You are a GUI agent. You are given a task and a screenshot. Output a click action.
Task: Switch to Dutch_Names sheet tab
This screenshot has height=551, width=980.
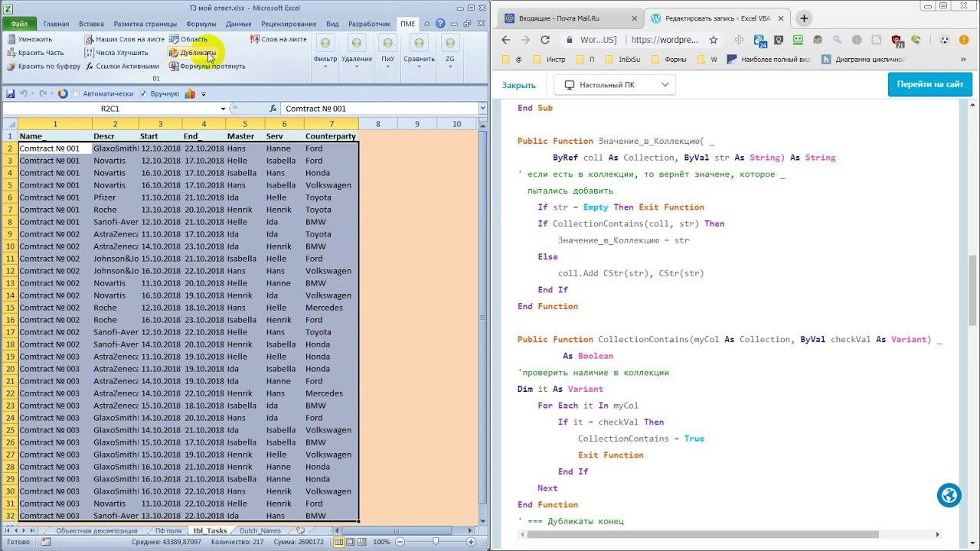260,530
